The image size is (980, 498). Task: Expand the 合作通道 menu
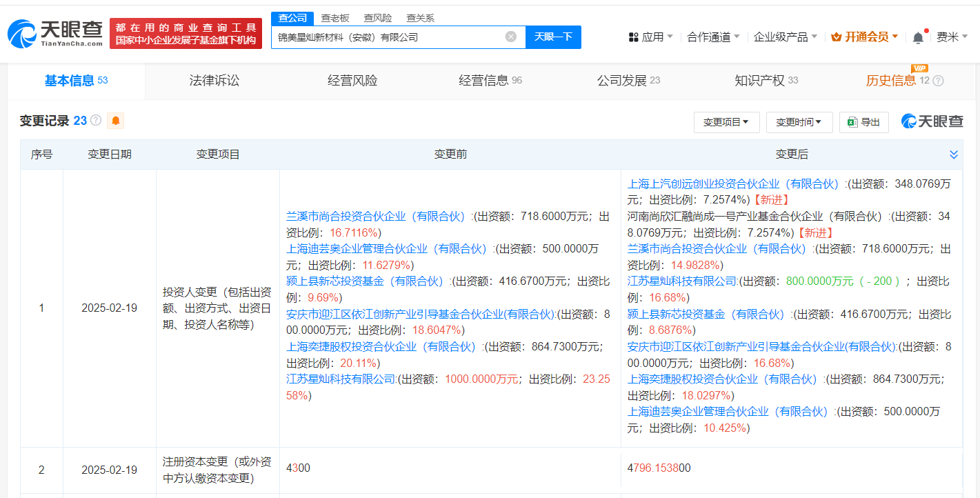click(714, 37)
